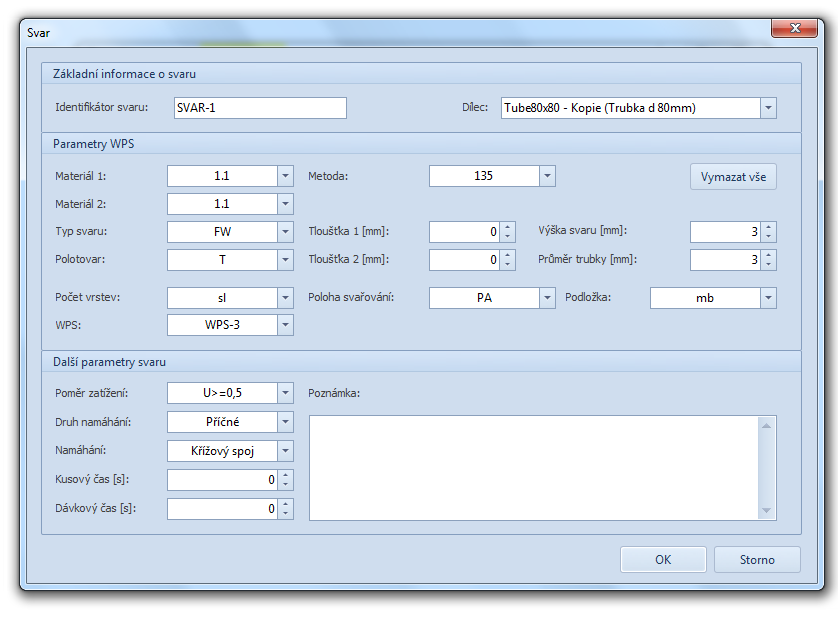The height and width of the screenshot is (636, 838).
Task: Increase Dávkový čas value
Action: click(286, 503)
